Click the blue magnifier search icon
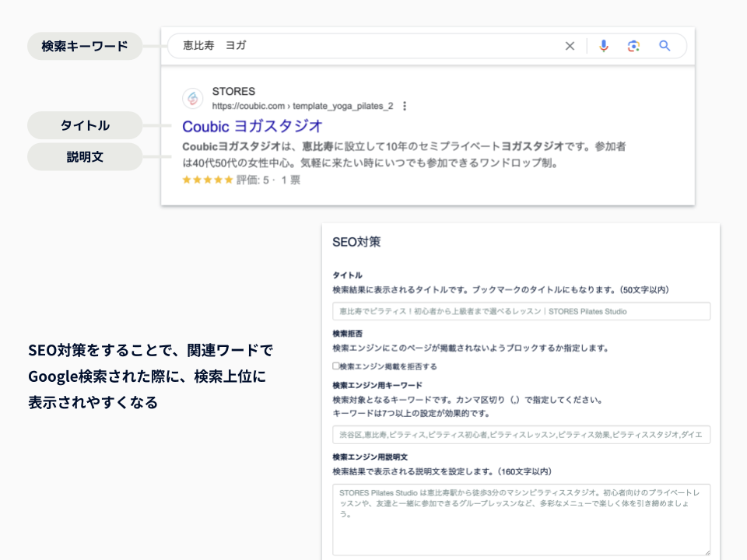The width and height of the screenshot is (747, 560). coord(665,46)
